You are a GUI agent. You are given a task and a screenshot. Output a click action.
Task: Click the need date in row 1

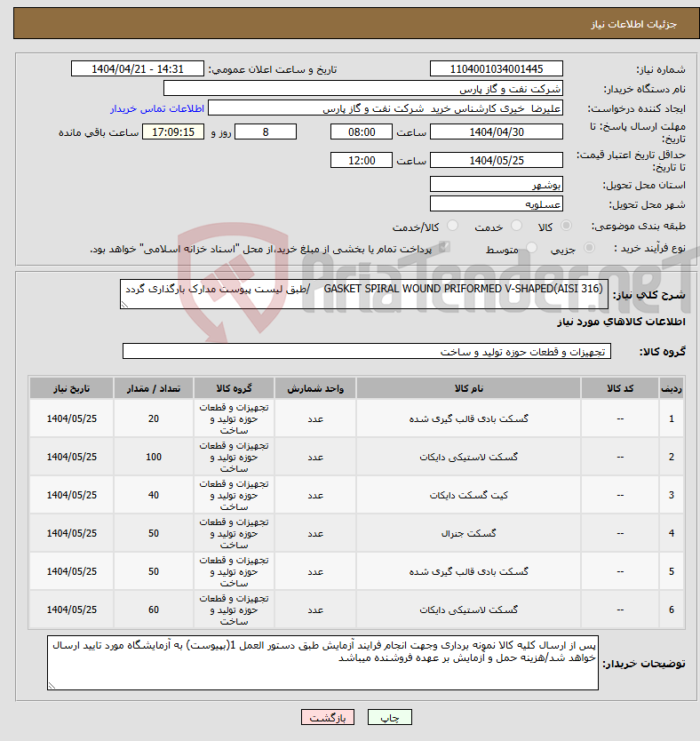point(71,418)
